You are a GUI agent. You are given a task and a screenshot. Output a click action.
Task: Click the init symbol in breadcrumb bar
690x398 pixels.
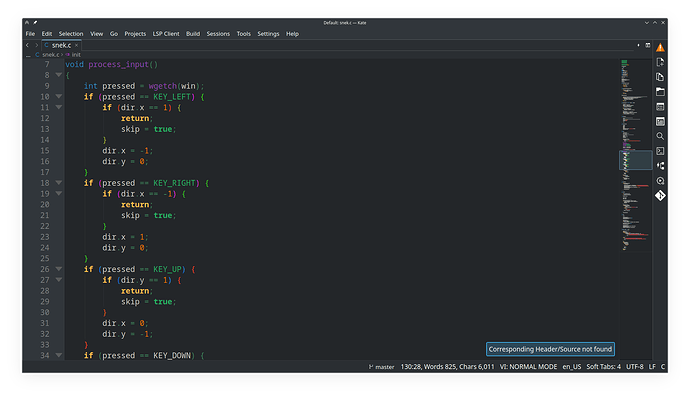76,55
